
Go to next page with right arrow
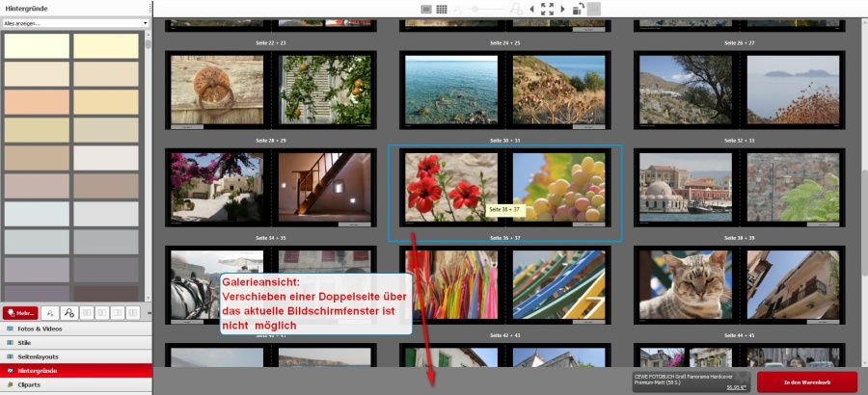coord(562,9)
